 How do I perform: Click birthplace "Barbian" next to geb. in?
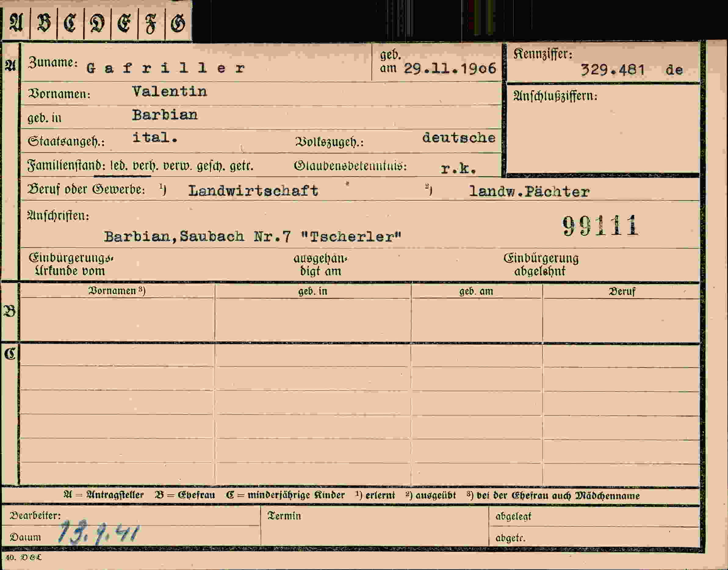click(x=165, y=115)
